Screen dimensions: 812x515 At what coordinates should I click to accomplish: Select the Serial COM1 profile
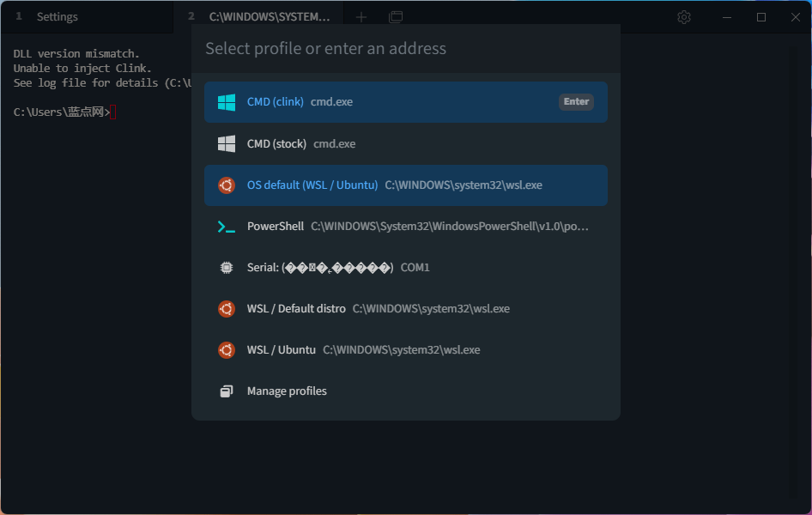[405, 268]
